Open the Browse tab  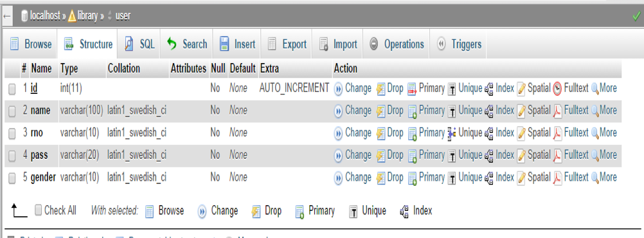(31, 44)
